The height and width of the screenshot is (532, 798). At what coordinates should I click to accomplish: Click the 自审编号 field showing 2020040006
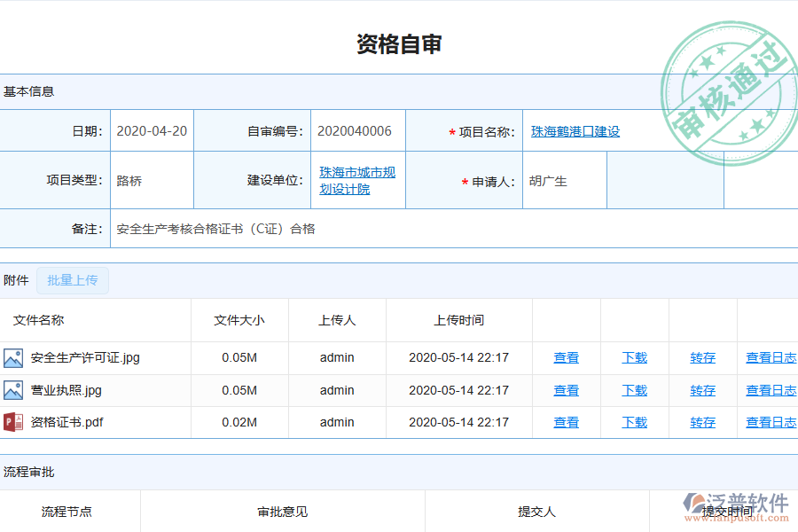(354, 130)
